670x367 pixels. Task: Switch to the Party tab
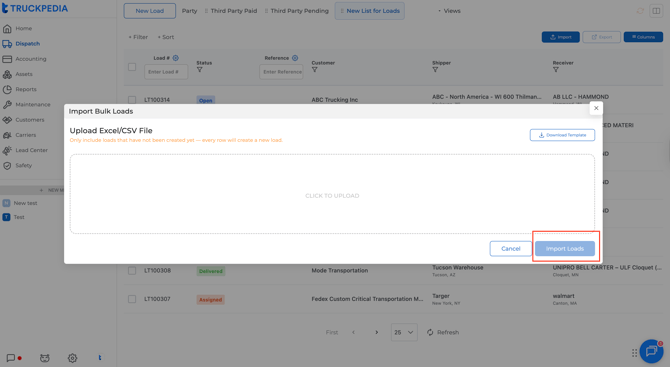click(189, 11)
